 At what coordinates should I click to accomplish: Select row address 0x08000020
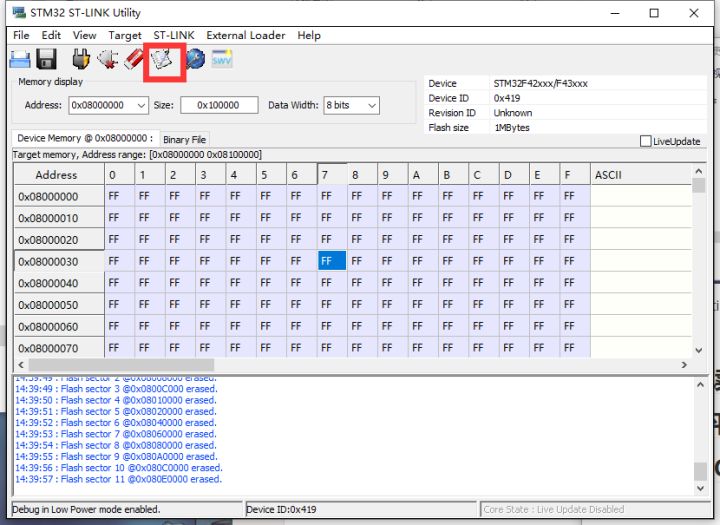click(59, 240)
